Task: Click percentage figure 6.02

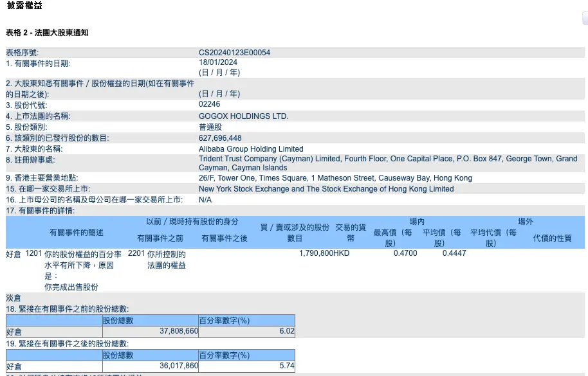Action: [x=287, y=331]
